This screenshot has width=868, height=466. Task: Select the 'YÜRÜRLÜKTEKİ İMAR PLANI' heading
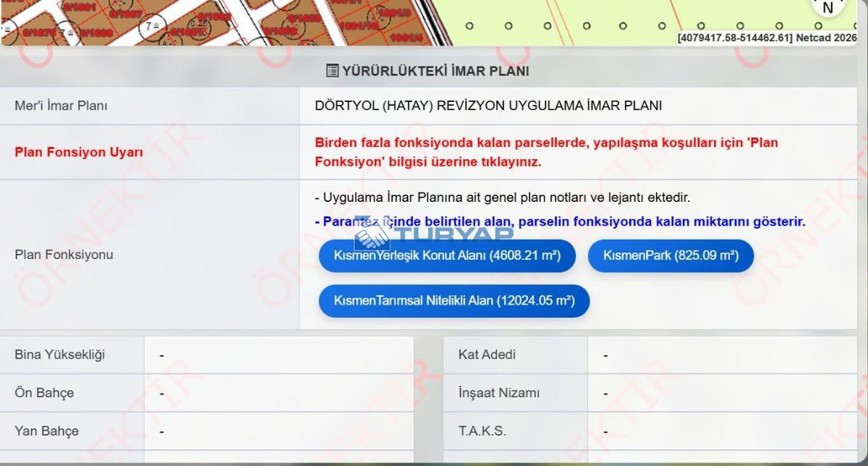[435, 71]
